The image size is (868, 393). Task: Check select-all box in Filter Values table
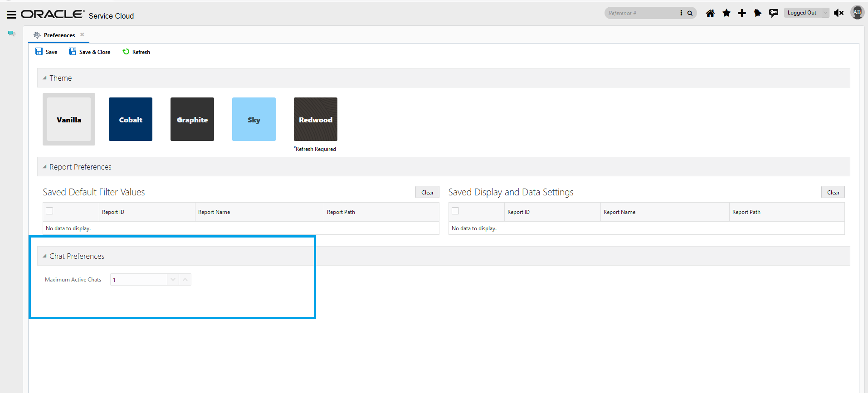point(49,211)
